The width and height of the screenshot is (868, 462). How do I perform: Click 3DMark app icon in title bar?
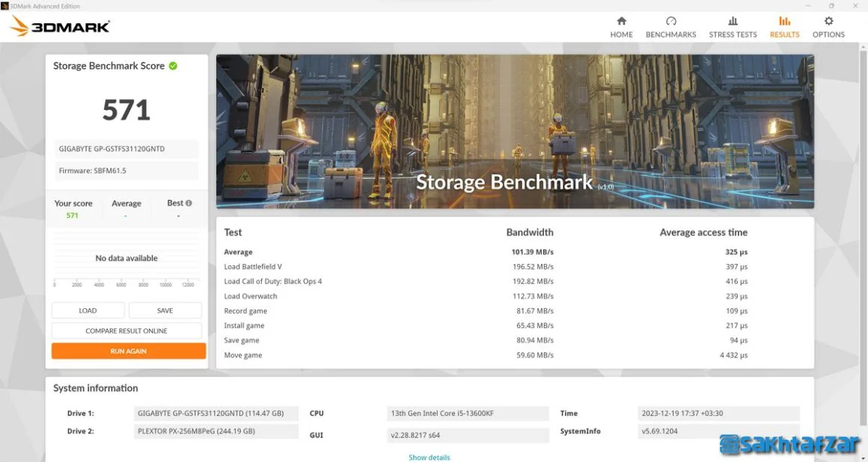click(4, 5)
